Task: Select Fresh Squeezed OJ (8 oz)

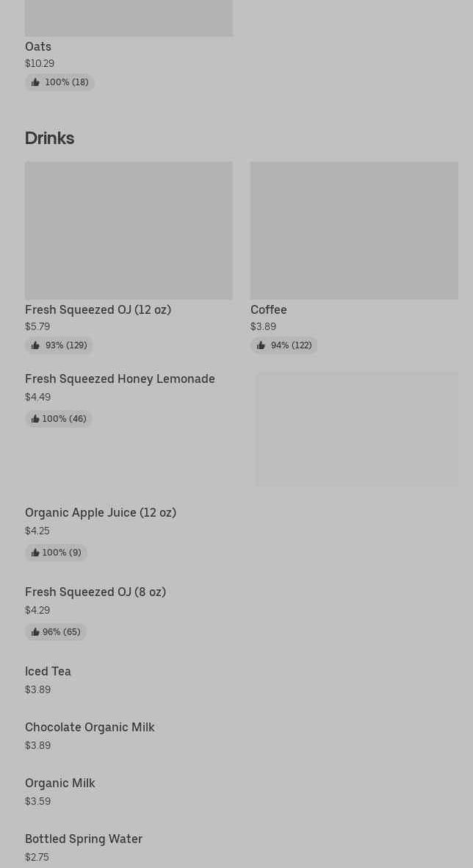Action: click(95, 592)
